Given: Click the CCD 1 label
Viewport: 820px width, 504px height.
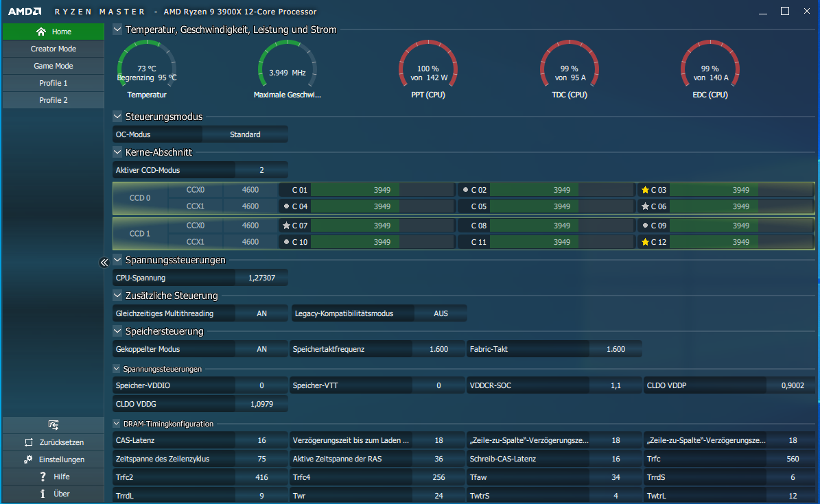Looking at the screenshot, I should tap(140, 234).
